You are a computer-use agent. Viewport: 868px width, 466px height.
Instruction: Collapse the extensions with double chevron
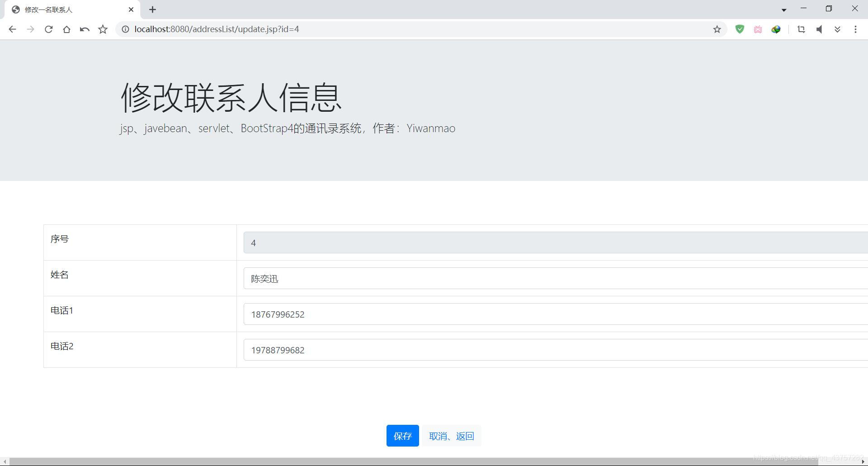point(837,29)
